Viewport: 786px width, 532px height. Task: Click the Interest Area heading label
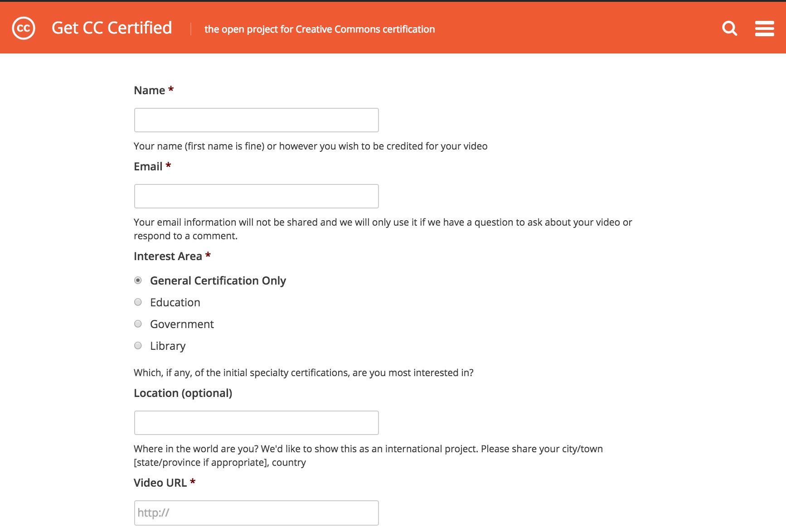tap(168, 256)
